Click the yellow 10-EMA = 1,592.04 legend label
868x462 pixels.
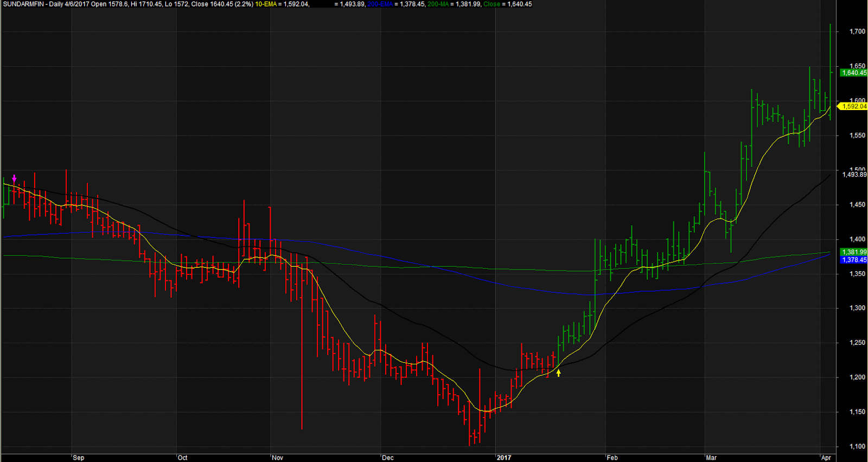click(x=282, y=4)
